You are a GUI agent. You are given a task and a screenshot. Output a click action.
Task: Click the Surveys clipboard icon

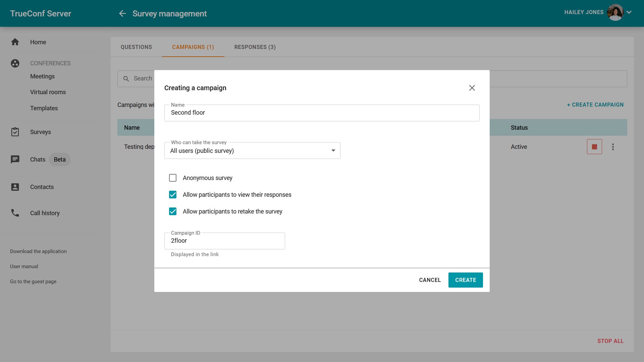click(x=15, y=132)
